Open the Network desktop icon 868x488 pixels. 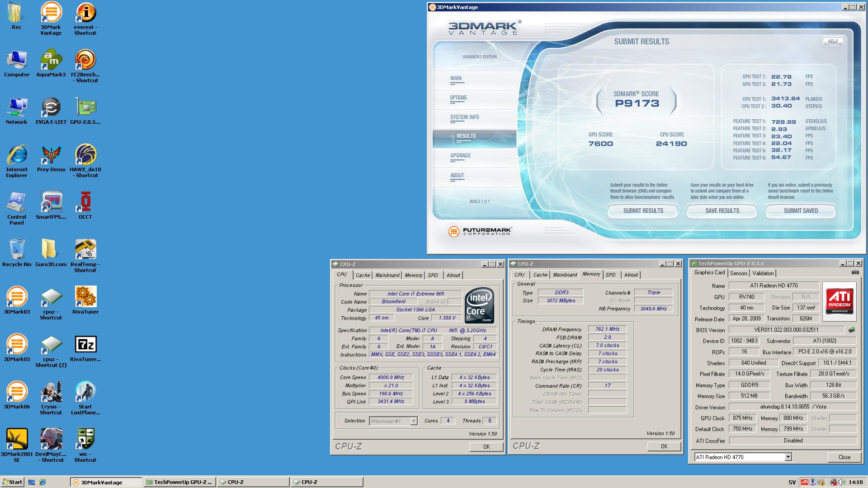tap(17, 111)
